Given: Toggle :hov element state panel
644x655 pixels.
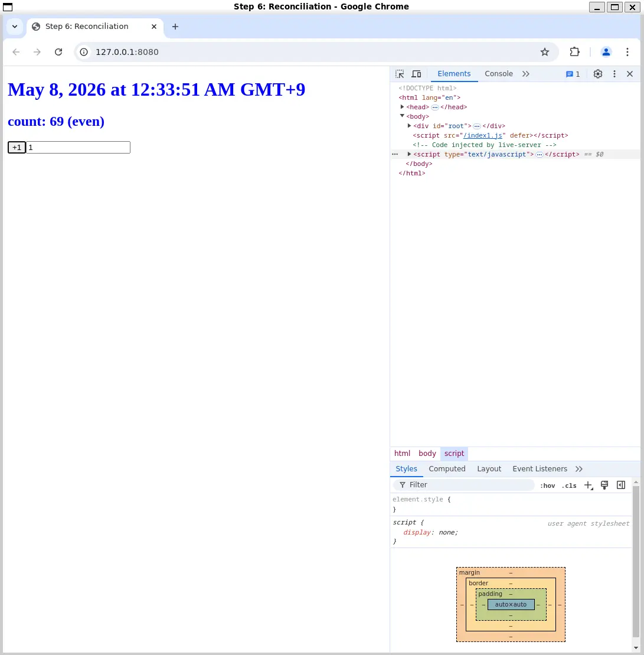Looking at the screenshot, I should pos(547,485).
